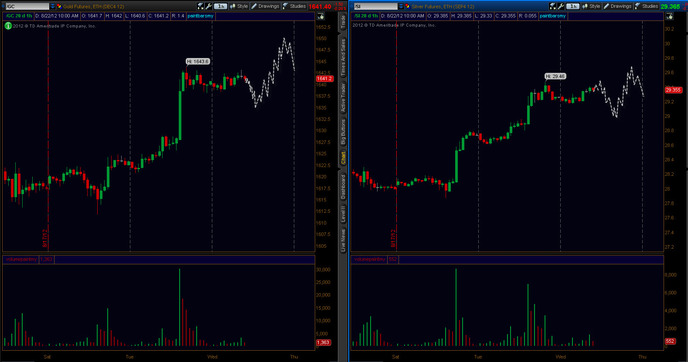Click /GC 20 d 1h label in gold header
The image size is (688, 362).
click(x=18, y=16)
